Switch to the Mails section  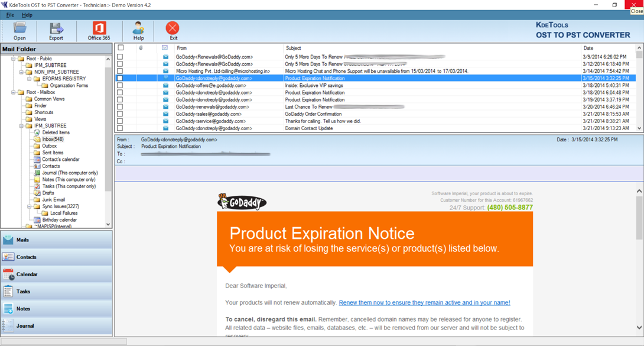pyautogui.click(x=56, y=240)
